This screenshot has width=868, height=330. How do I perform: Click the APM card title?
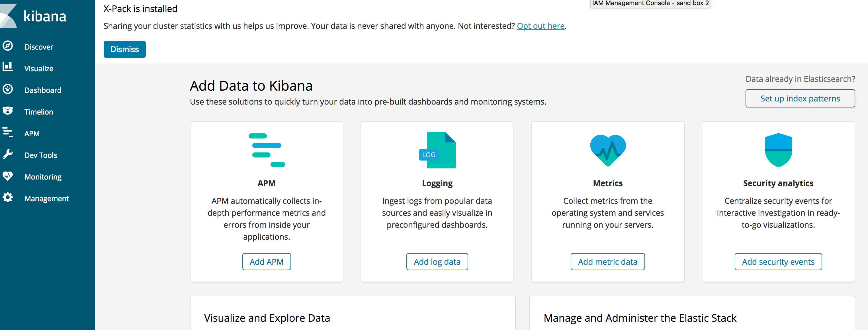tap(267, 183)
